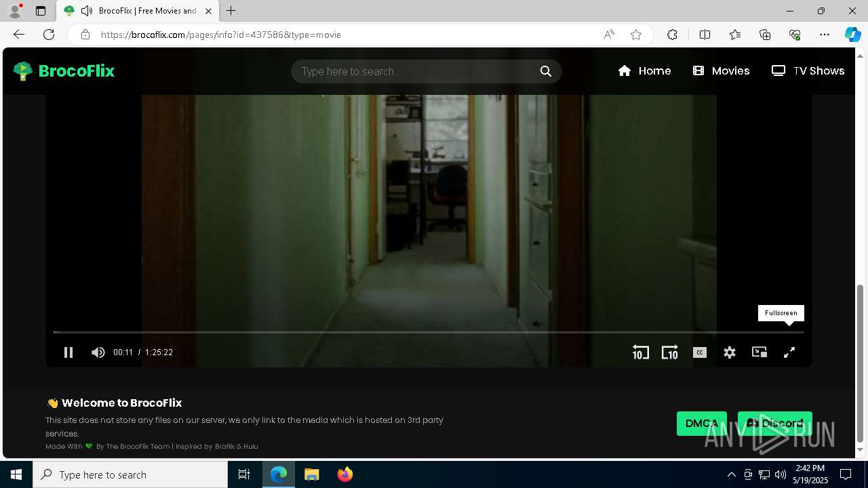Open the DMCA button

click(702, 424)
